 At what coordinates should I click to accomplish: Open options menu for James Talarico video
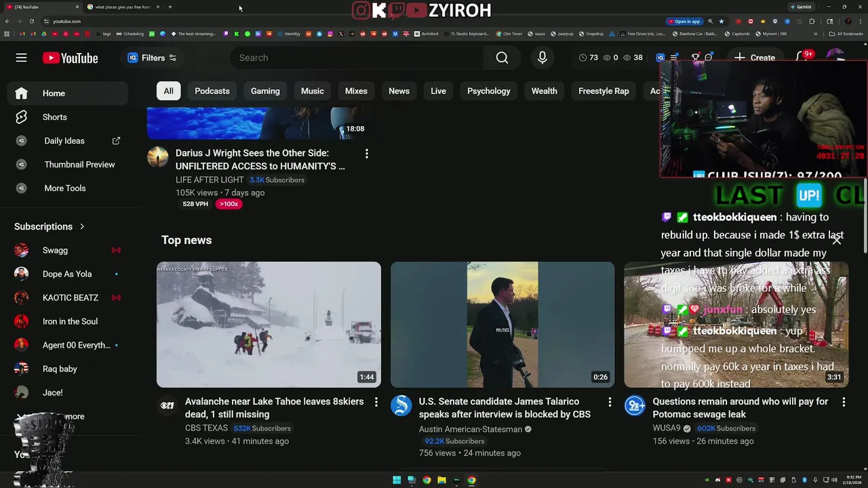(610, 403)
